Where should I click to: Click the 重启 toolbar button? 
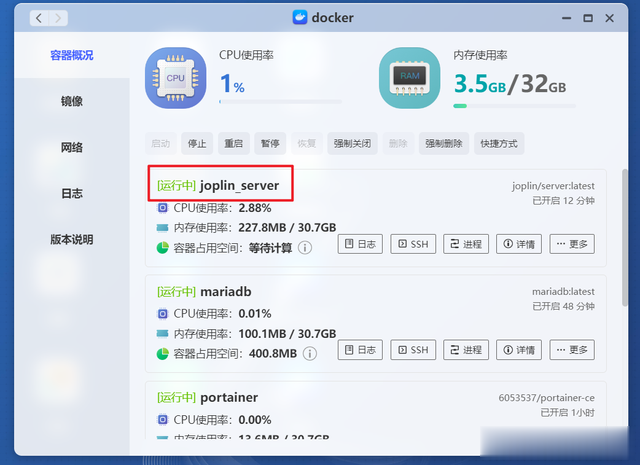(234, 143)
